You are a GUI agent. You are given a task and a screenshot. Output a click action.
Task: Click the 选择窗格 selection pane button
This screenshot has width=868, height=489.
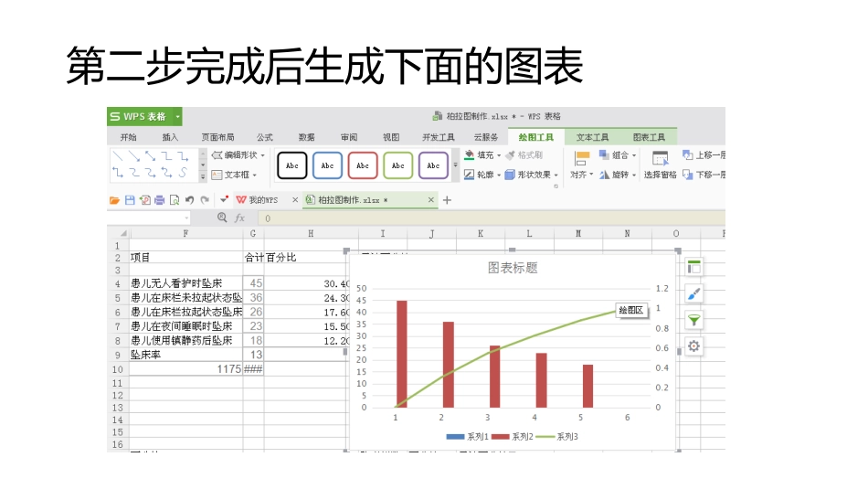[x=660, y=165]
